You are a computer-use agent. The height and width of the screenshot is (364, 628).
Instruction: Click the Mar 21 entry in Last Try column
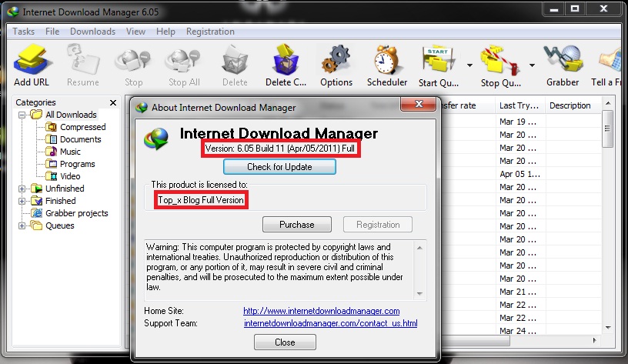pos(517,292)
